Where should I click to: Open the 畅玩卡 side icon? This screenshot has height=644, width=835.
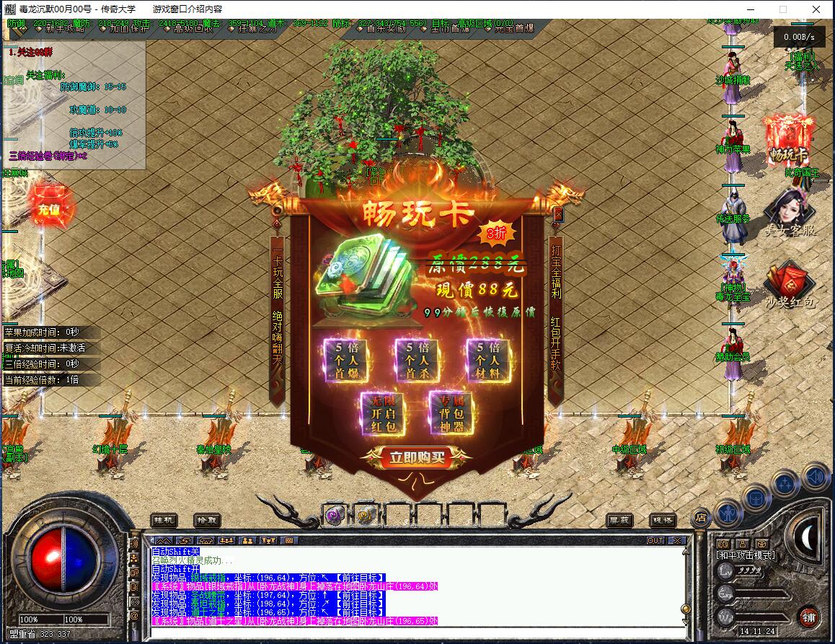789,140
